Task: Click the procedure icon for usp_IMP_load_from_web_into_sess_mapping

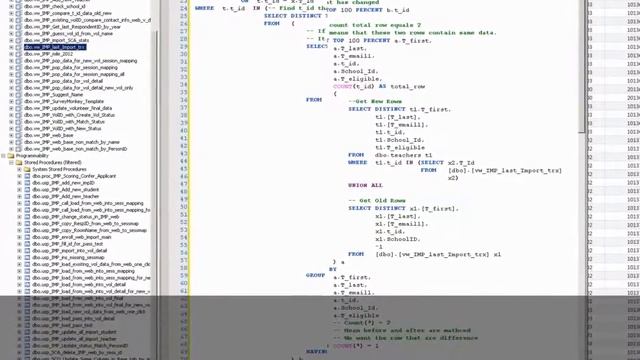Action: (27, 271)
